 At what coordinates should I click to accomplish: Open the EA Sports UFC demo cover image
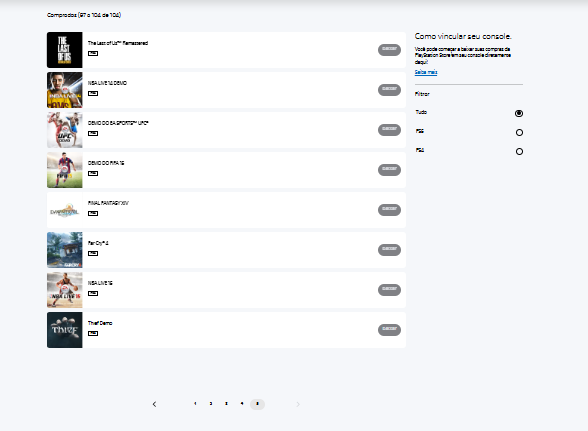pyautogui.click(x=64, y=130)
